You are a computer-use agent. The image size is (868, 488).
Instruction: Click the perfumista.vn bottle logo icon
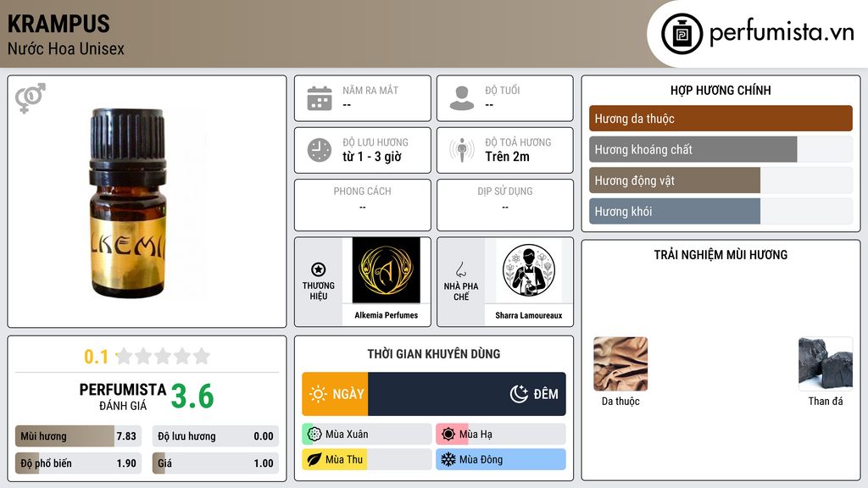tap(682, 34)
